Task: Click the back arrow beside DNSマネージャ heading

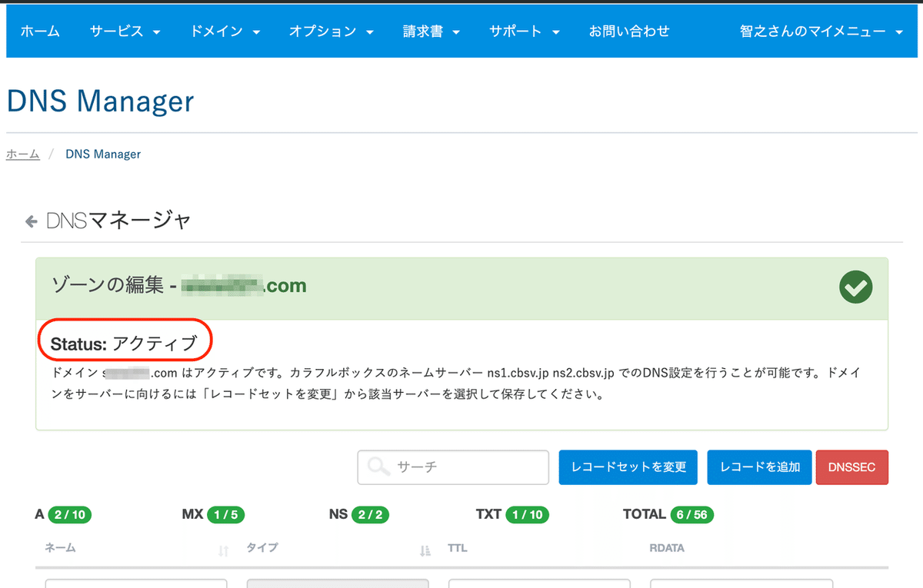Action: (x=31, y=221)
